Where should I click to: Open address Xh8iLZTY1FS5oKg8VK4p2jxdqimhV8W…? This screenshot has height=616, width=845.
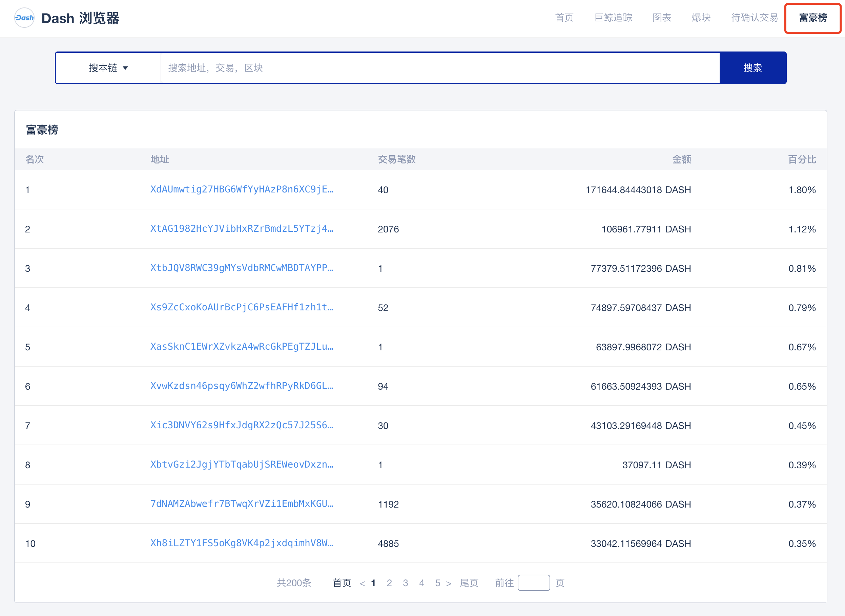pos(242,543)
